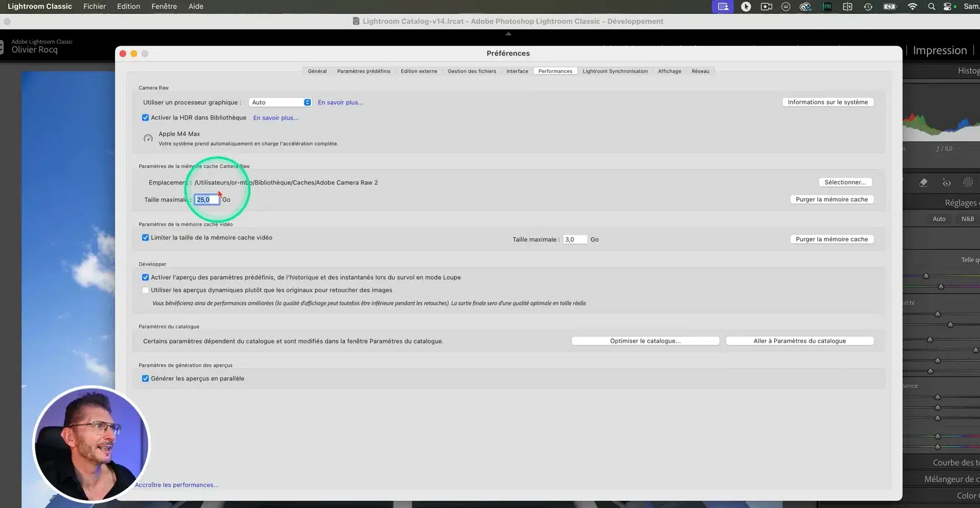Click the video cache Taille maximale field
Screen dimensions: 980x508
[574, 239]
